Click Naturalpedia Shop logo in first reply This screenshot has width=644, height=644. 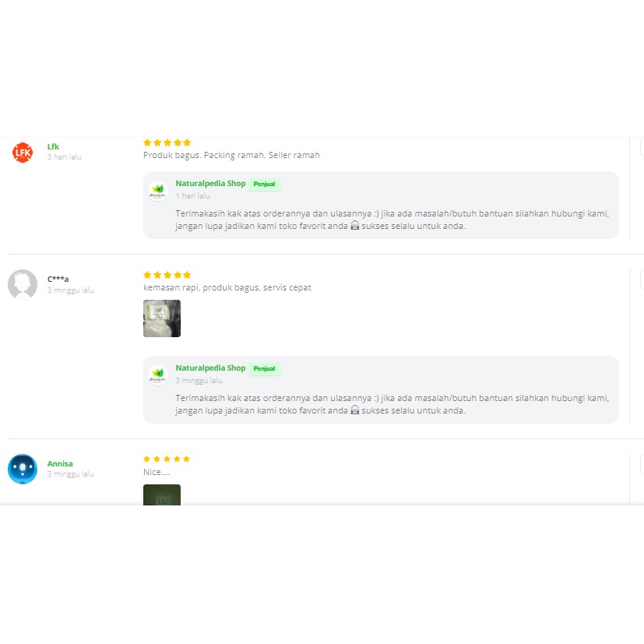(x=158, y=191)
